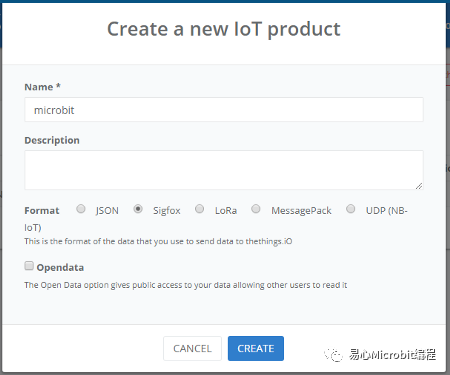
Task: Click the CANCEL button
Action: click(192, 348)
